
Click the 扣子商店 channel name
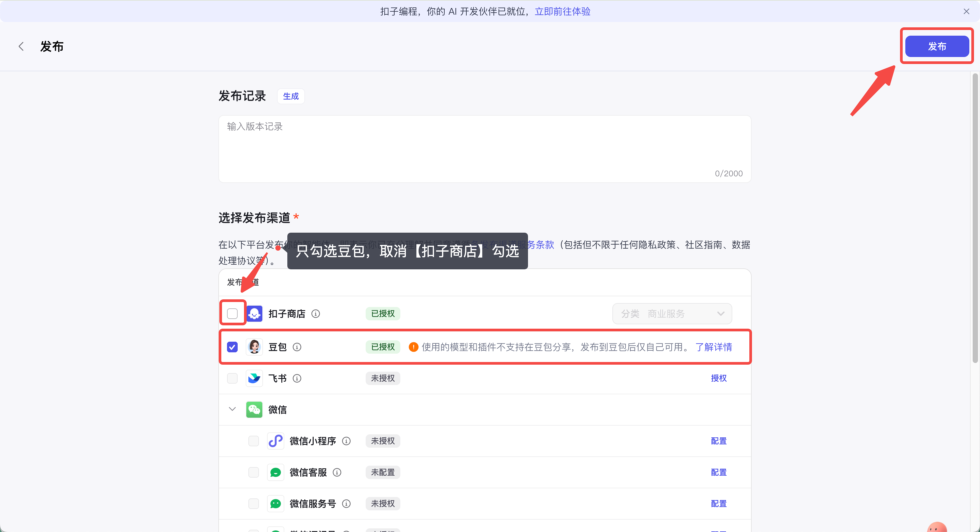tap(287, 314)
